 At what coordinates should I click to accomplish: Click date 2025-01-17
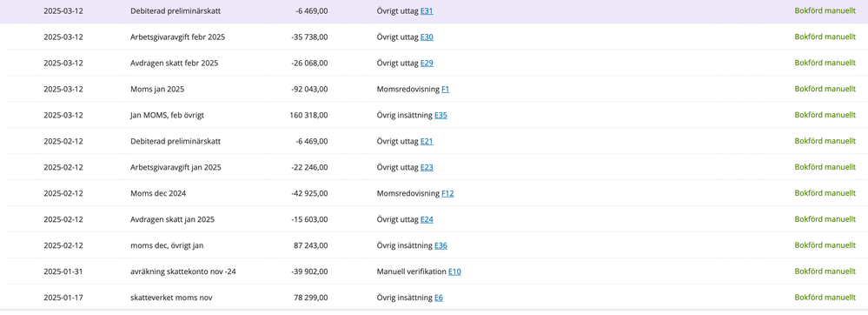click(63, 298)
